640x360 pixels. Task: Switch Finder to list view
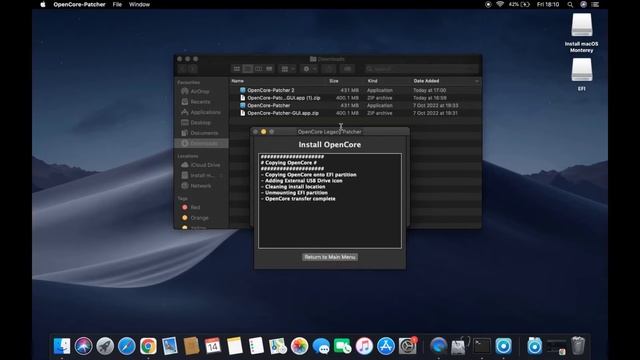point(247,69)
